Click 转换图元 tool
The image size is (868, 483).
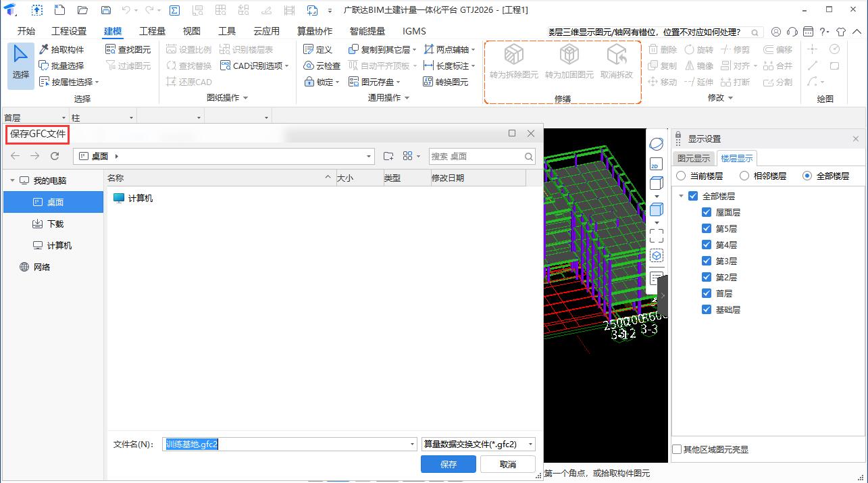point(446,82)
